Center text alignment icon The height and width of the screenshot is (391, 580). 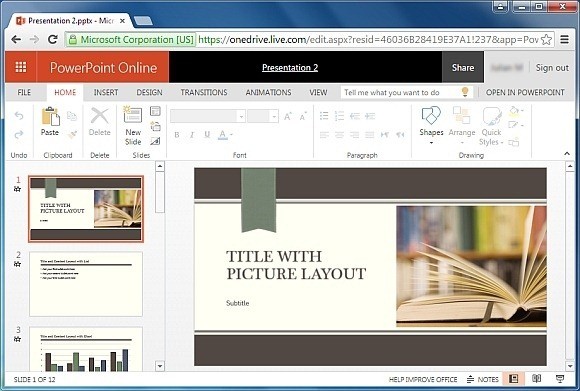tap(339, 135)
